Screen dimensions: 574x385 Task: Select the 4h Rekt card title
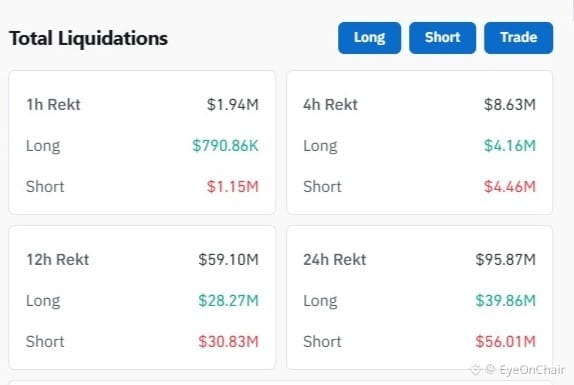330,105
